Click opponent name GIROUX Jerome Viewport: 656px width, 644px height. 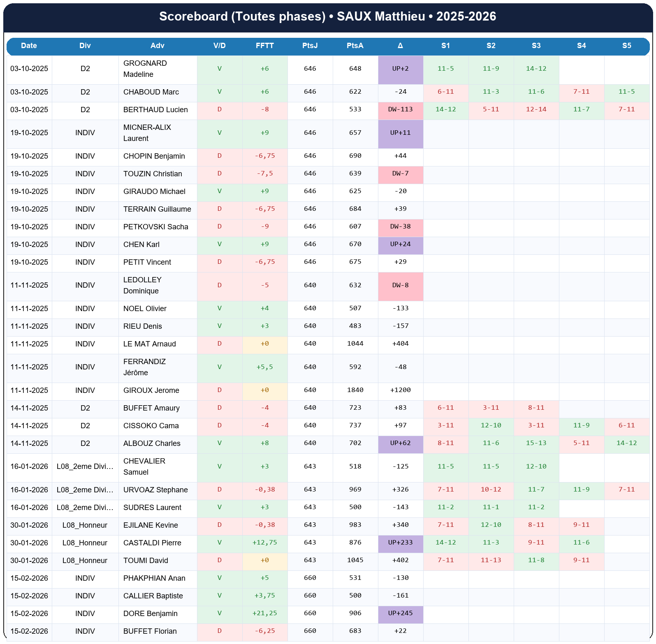tap(151, 390)
